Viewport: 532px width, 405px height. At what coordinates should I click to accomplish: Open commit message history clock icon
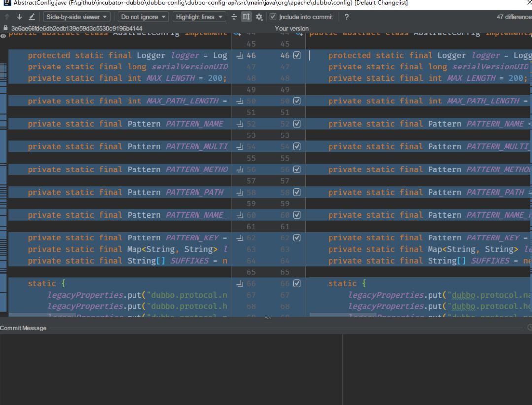tap(530, 327)
